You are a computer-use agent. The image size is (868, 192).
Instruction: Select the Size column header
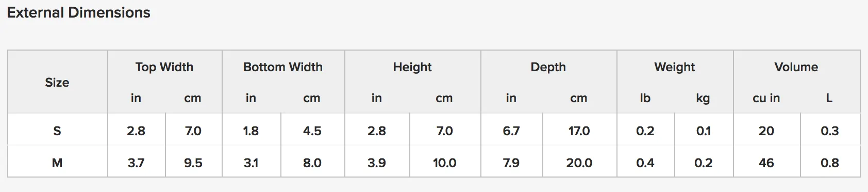[57, 83]
